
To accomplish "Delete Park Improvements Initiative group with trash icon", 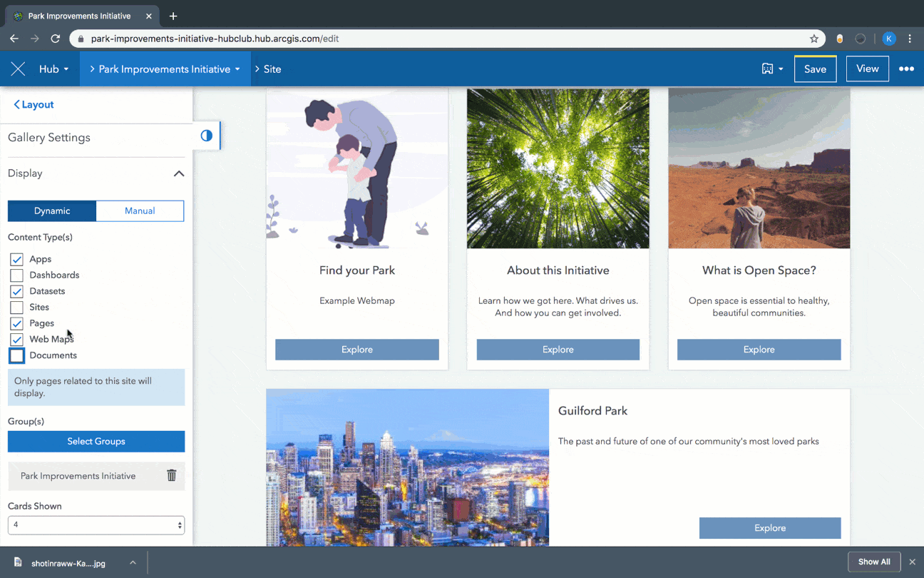I will [x=171, y=475].
